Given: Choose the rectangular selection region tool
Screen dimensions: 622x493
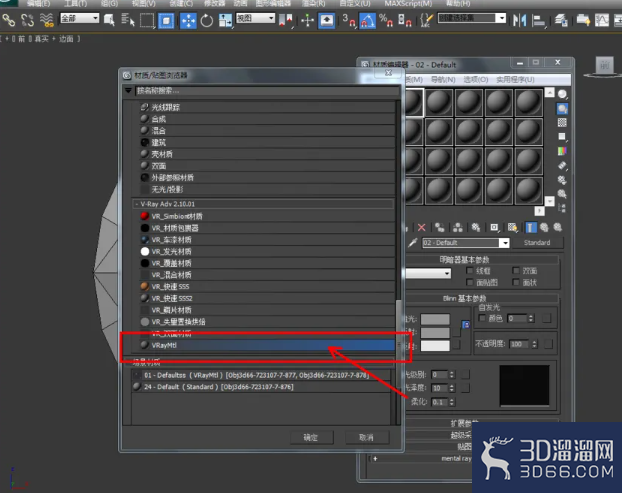Looking at the screenshot, I should point(147,20).
